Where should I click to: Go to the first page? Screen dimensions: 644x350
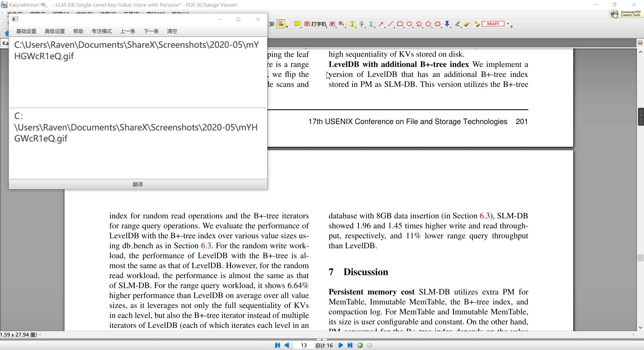click(x=277, y=345)
